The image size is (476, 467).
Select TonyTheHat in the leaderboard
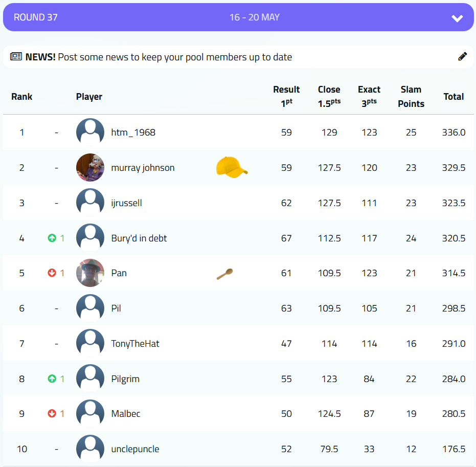(135, 344)
